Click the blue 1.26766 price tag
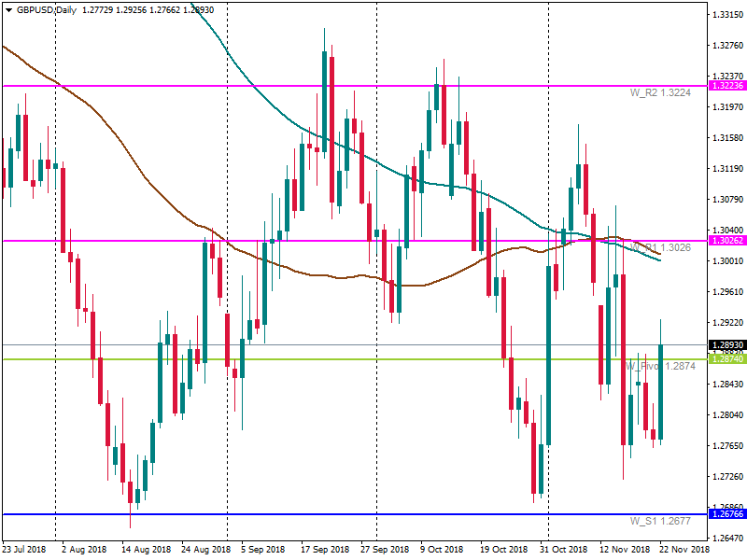The image size is (747, 560). point(727,514)
